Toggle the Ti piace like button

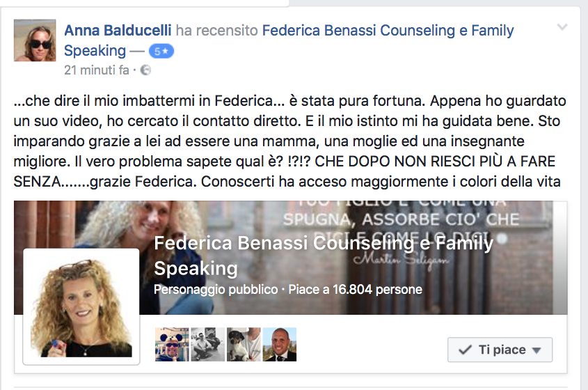[x=500, y=350]
